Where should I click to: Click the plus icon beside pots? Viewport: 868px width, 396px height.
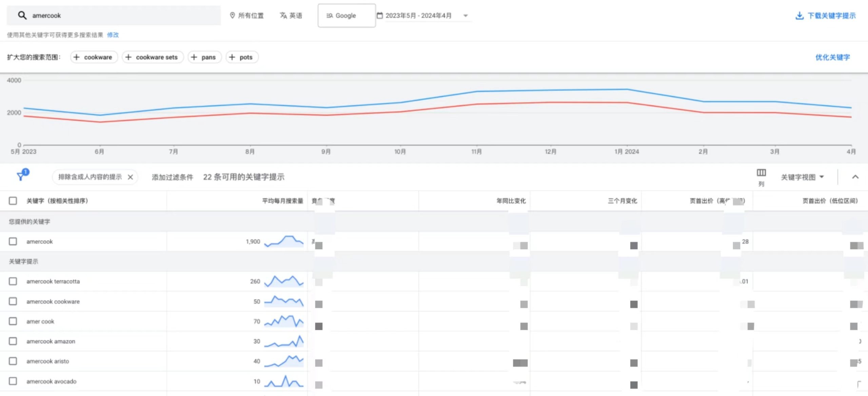point(232,57)
